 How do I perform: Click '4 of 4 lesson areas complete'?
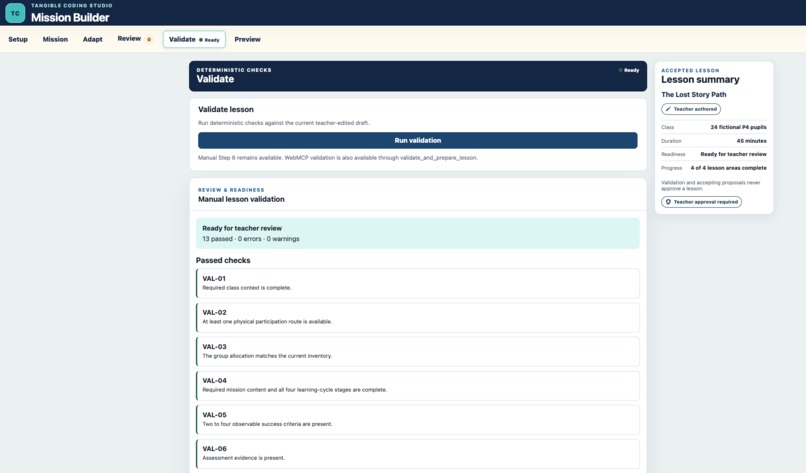tap(728, 168)
